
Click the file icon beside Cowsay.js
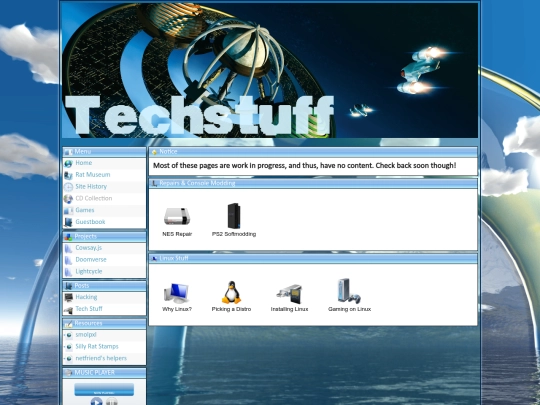(x=69, y=248)
